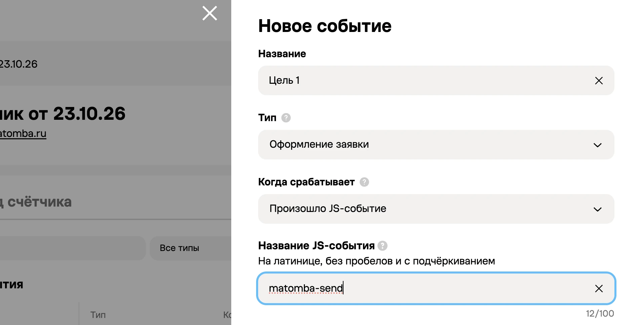The image size is (644, 325).
Task: Open the Все типы filter in background
Action: point(191,248)
